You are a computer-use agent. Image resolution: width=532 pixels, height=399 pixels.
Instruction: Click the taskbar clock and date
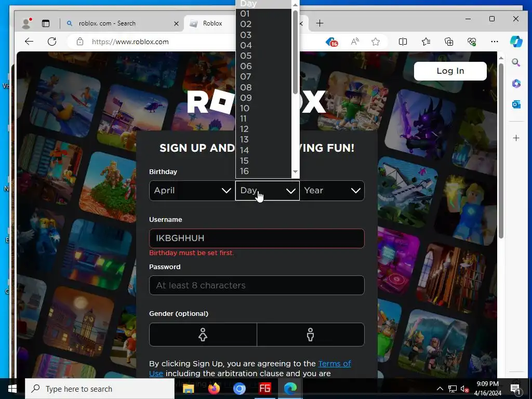[x=487, y=389]
